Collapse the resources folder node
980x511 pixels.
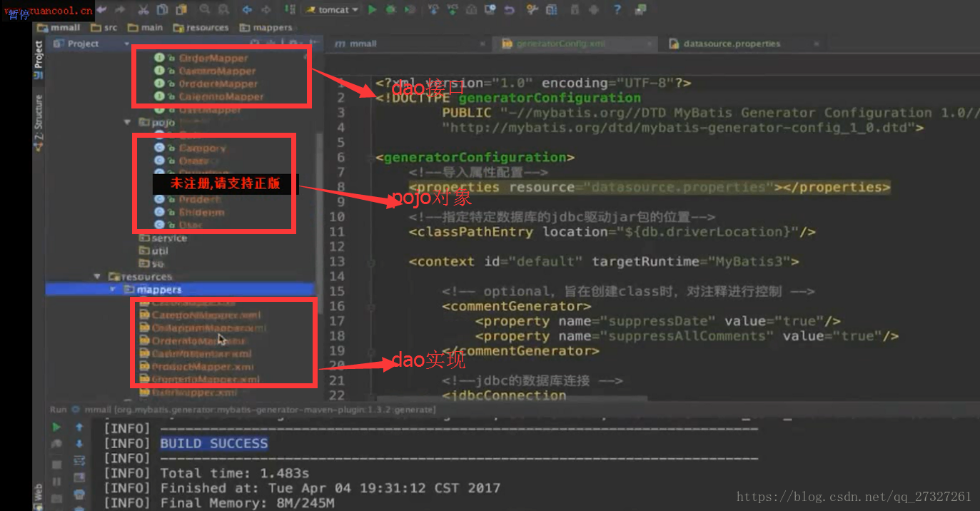point(98,276)
